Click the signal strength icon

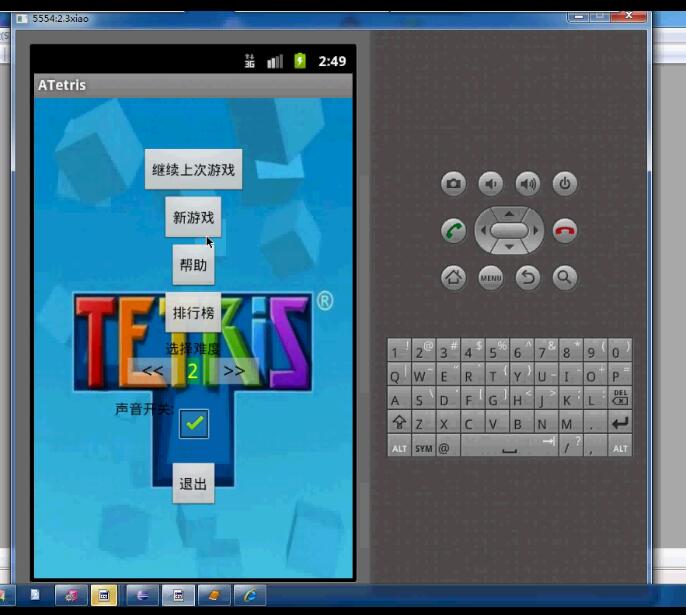275,61
